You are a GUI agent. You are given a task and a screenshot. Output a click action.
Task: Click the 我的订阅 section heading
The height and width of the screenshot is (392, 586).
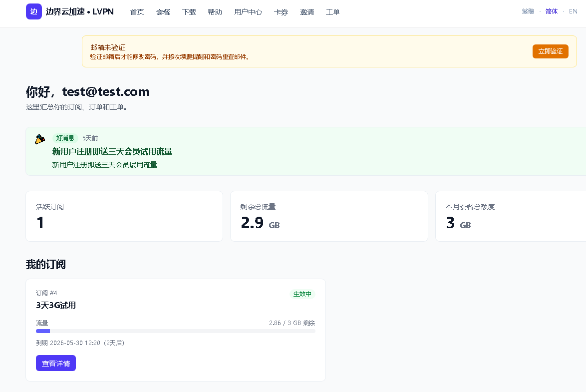point(45,265)
